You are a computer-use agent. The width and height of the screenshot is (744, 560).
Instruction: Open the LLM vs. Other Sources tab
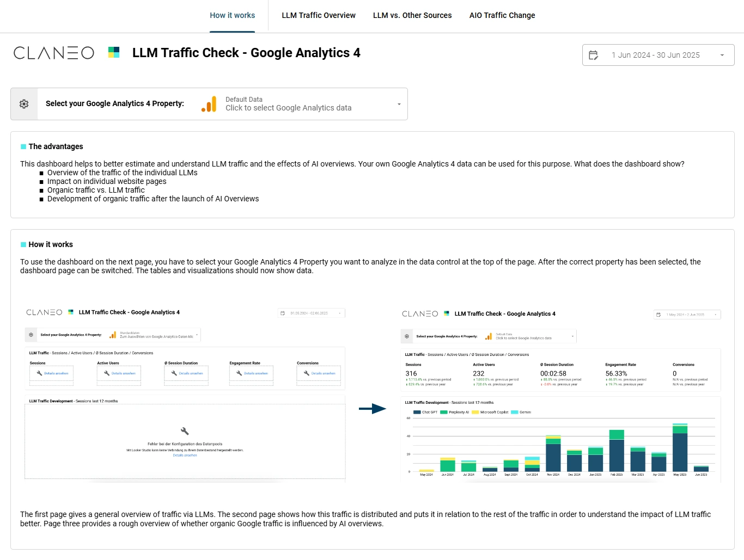point(412,15)
